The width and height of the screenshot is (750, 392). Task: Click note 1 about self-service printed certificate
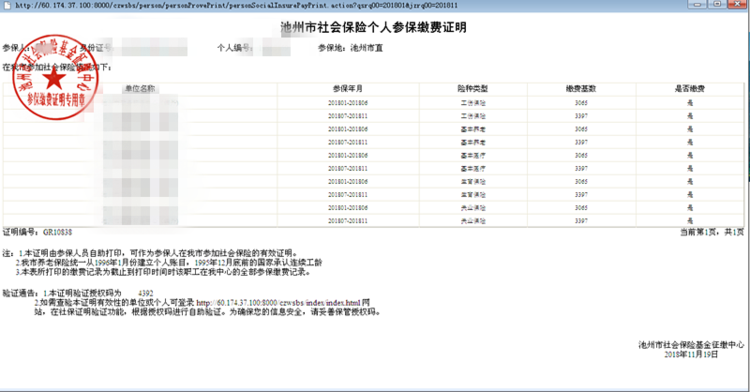click(x=158, y=253)
